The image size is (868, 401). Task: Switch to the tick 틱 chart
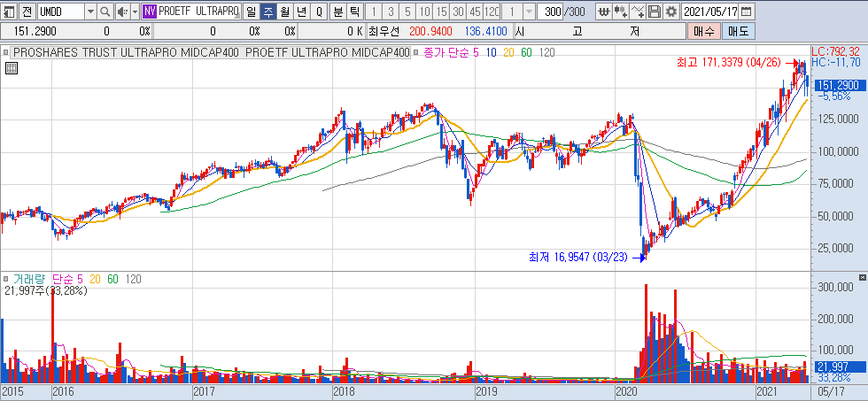click(354, 11)
